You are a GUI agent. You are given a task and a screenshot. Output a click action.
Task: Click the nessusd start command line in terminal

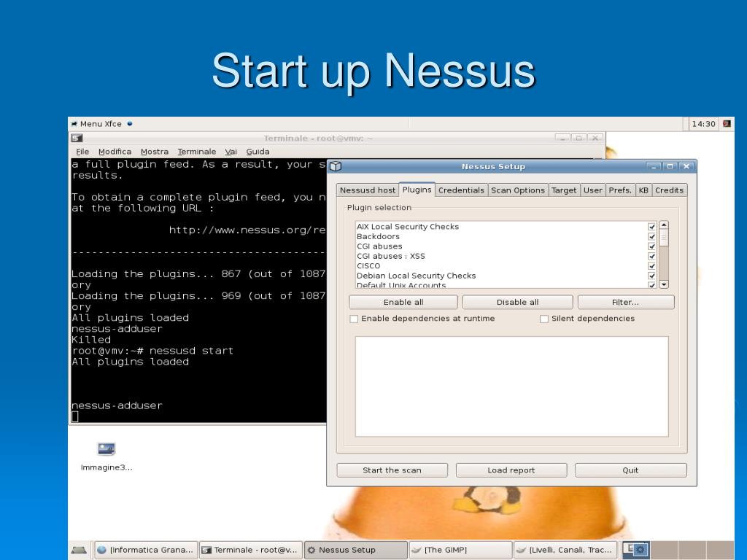(x=152, y=351)
